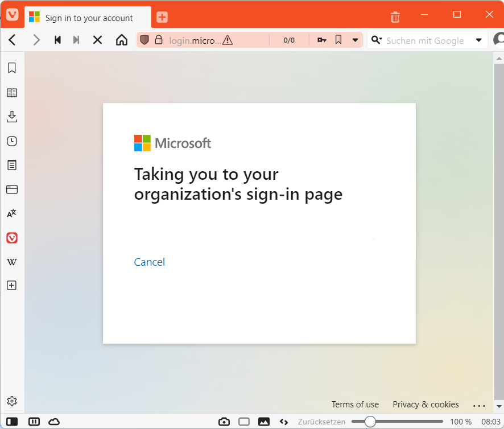Open the more options ellipsis in footer
The height and width of the screenshot is (429, 504).
[479, 406]
